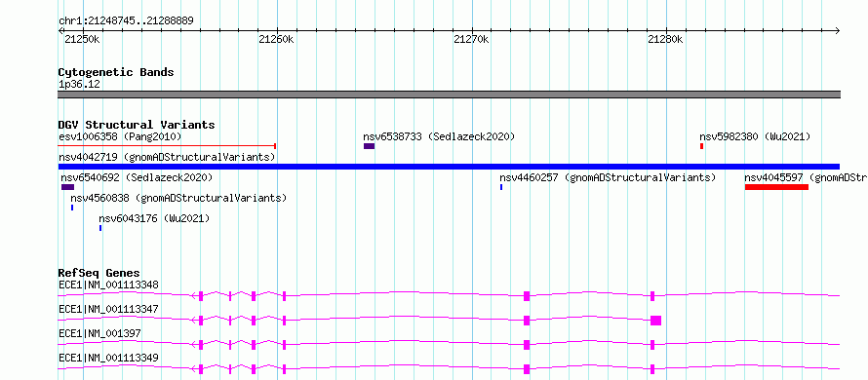Click the 21260k ruler tick label
This screenshot has width=868, height=380.
(276, 39)
